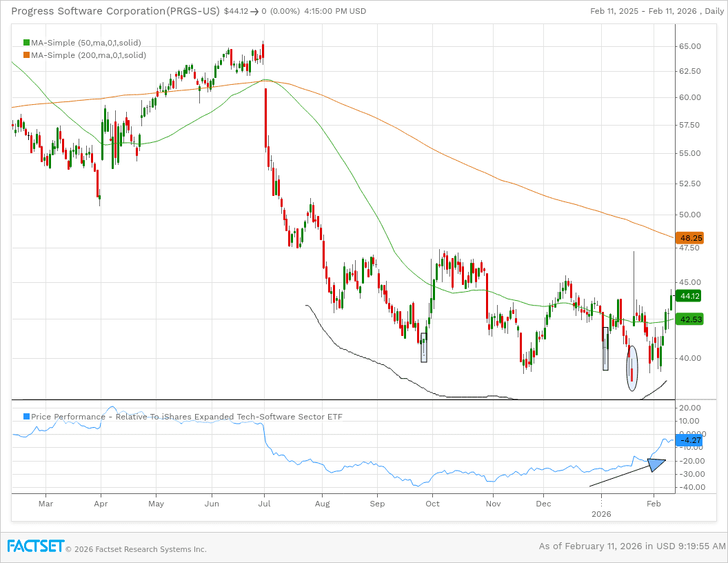
Task: Click the Oct month label on time axis
Action: click(x=432, y=504)
